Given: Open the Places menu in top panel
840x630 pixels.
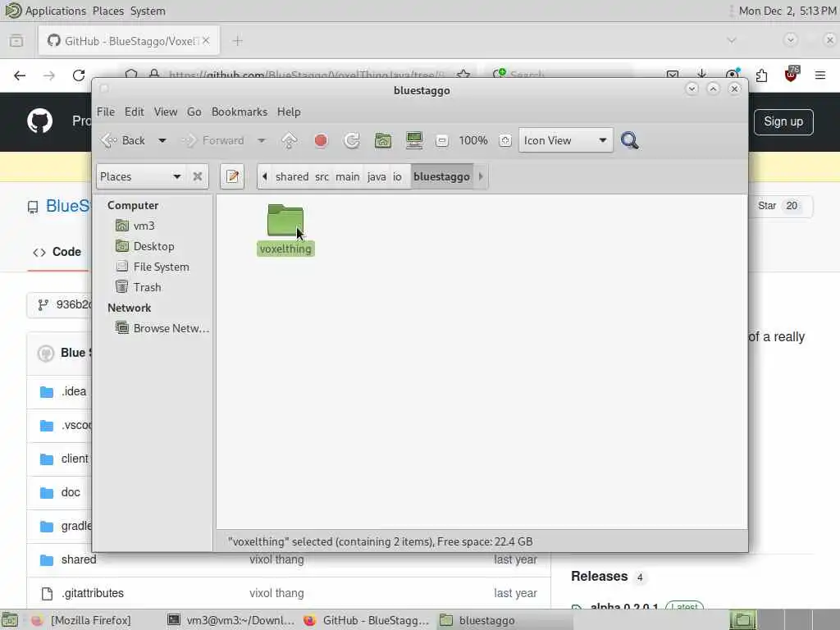Looking at the screenshot, I should click(x=107, y=11).
